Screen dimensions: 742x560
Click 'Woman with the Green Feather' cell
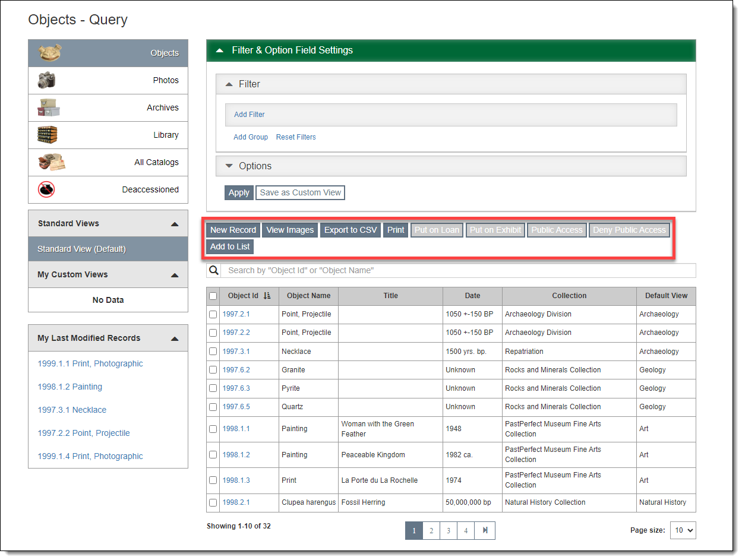[390, 429]
